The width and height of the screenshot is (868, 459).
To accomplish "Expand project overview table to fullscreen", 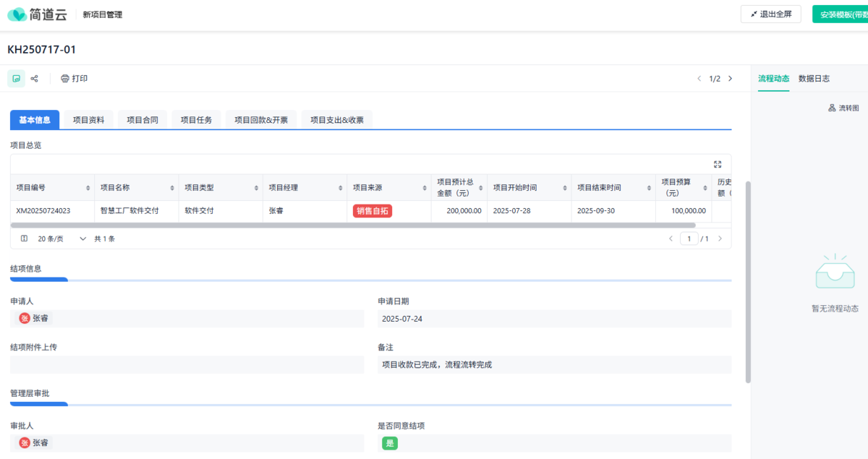I will pos(718,164).
